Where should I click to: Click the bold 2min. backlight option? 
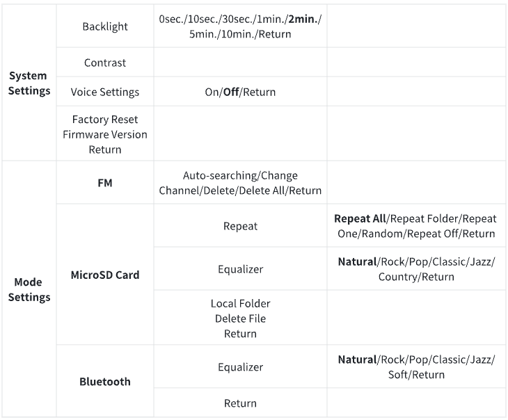[x=303, y=19]
